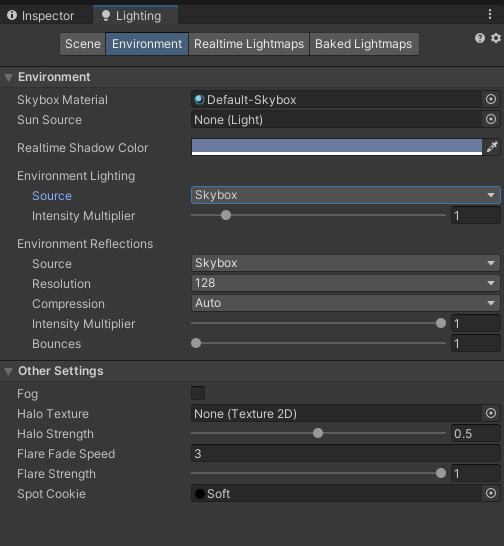Collapse the Environment section foldout
Image resolution: width=504 pixels, height=546 pixels.
[8, 77]
